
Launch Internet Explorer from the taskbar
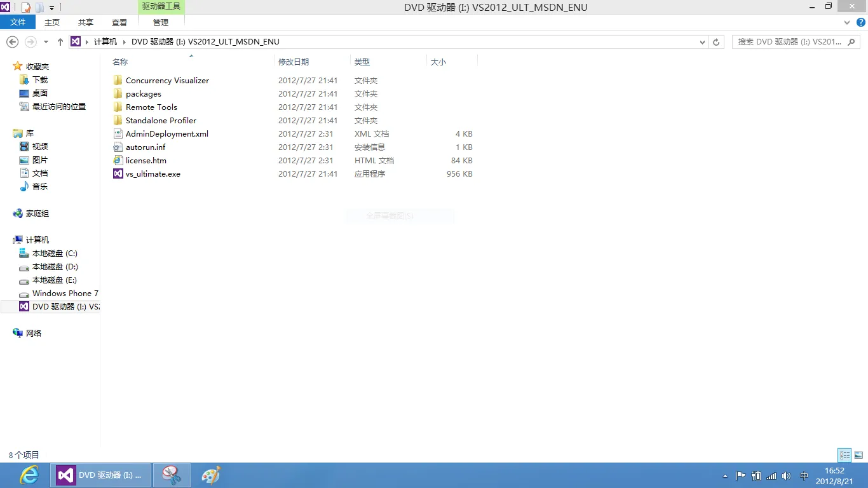coord(29,475)
